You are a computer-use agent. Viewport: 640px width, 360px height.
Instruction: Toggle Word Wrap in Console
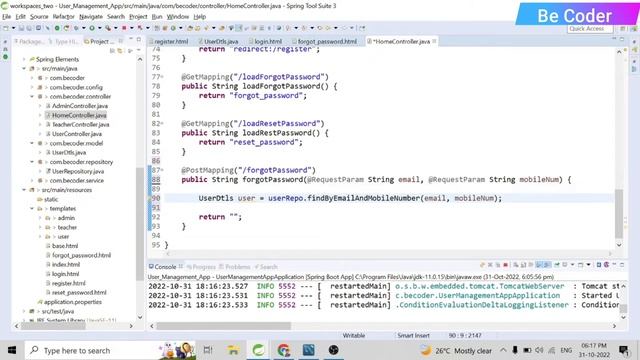pyautogui.click(x=531, y=265)
